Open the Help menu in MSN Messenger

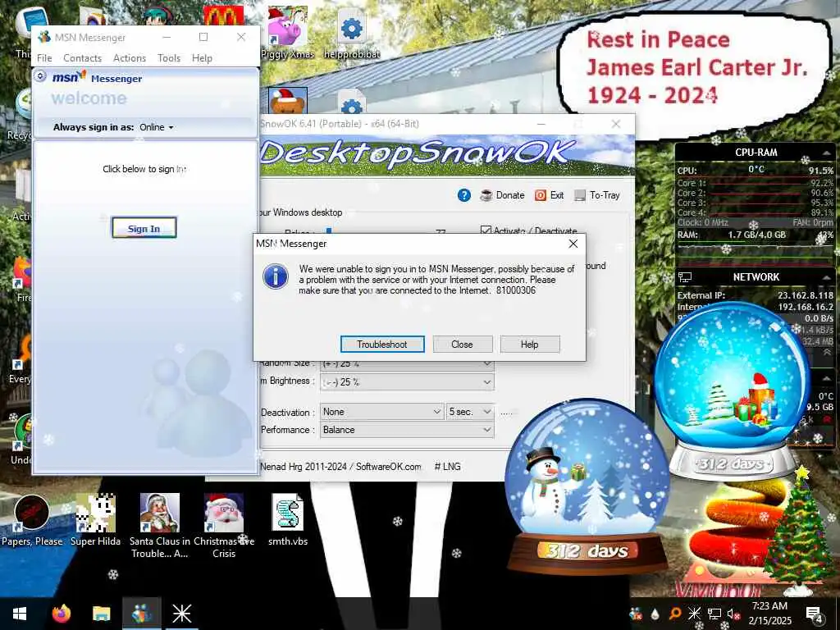pyautogui.click(x=202, y=58)
